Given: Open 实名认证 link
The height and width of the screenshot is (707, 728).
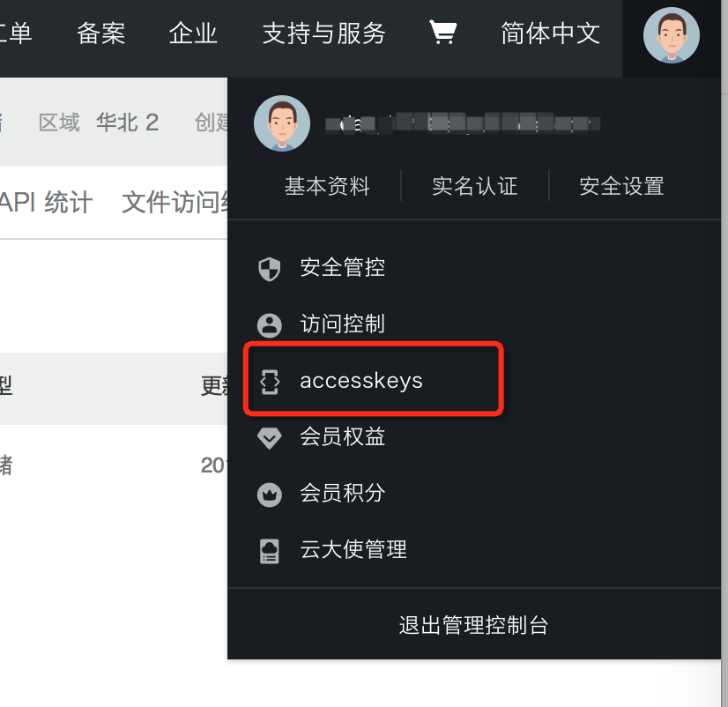Looking at the screenshot, I should coord(474,186).
